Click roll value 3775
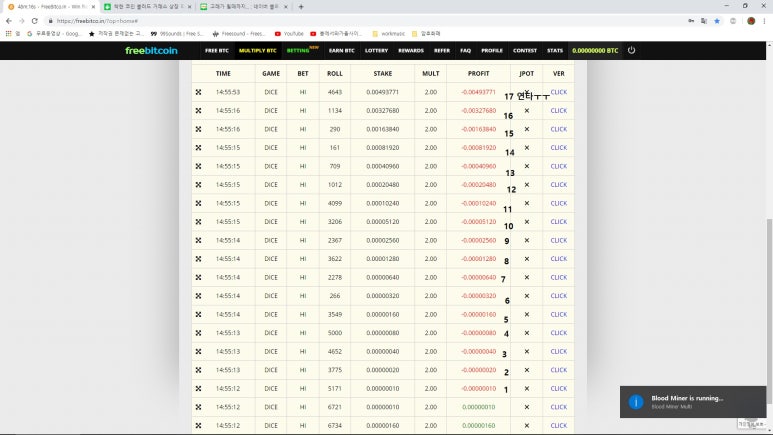The image size is (773, 435). pos(335,370)
